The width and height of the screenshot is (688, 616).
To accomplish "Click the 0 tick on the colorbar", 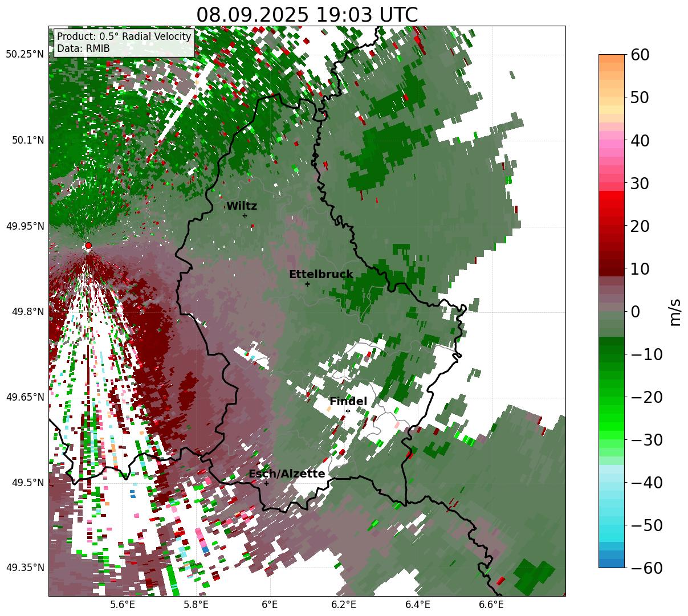I will 636,312.
